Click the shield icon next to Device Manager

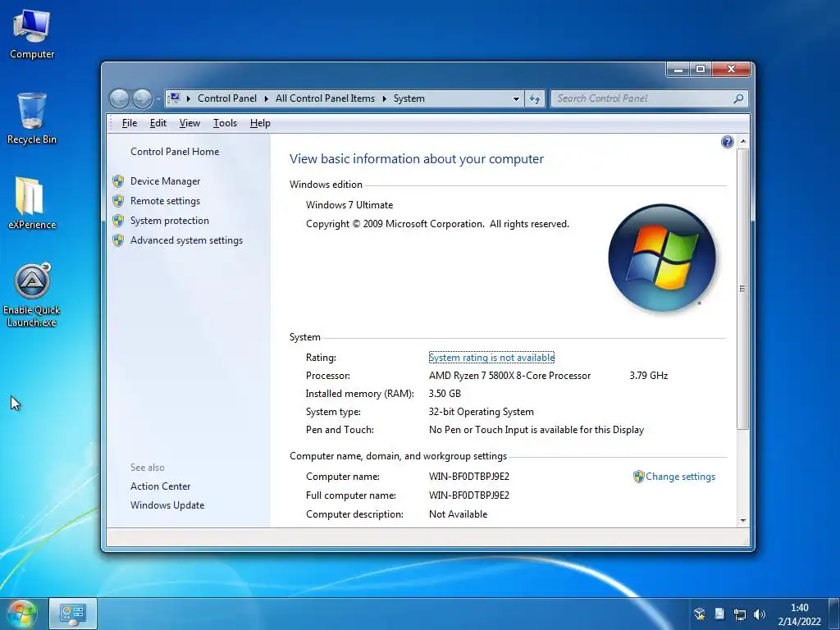[x=118, y=181]
